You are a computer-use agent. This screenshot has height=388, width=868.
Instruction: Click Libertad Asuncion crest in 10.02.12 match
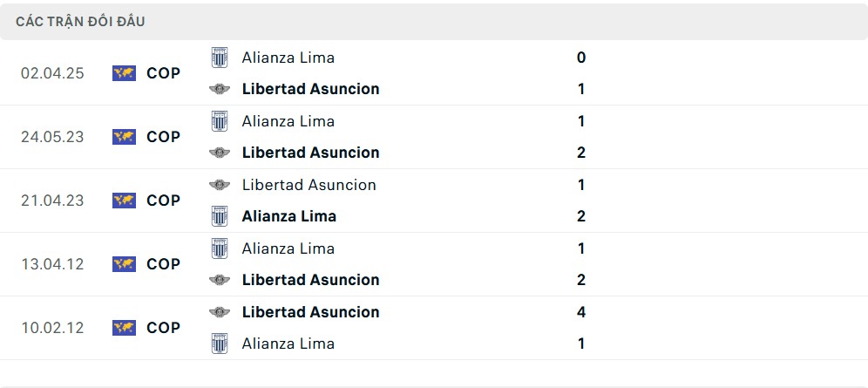click(x=220, y=312)
